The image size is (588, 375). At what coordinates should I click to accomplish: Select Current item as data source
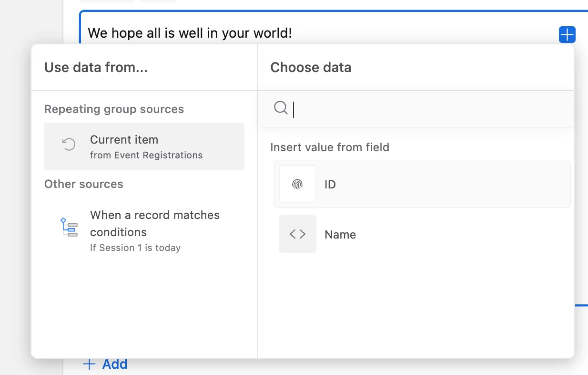pyautogui.click(x=144, y=146)
